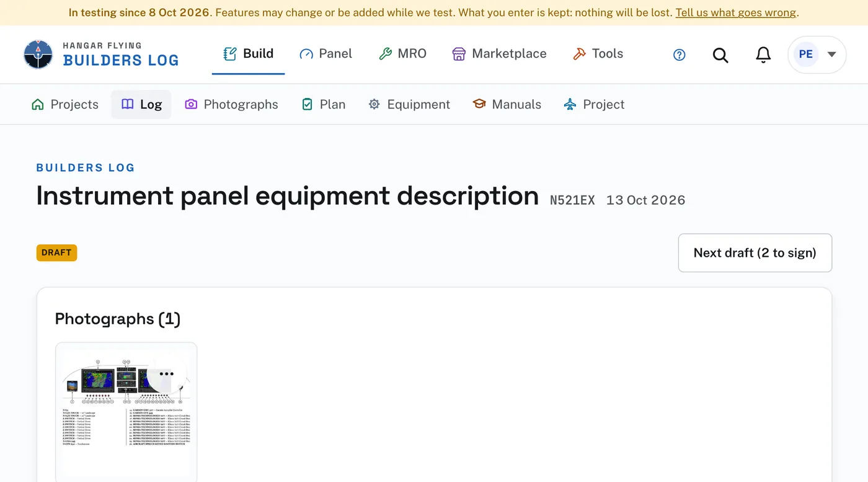
Task: Show notifications via the bell icon
Action: [763, 55]
